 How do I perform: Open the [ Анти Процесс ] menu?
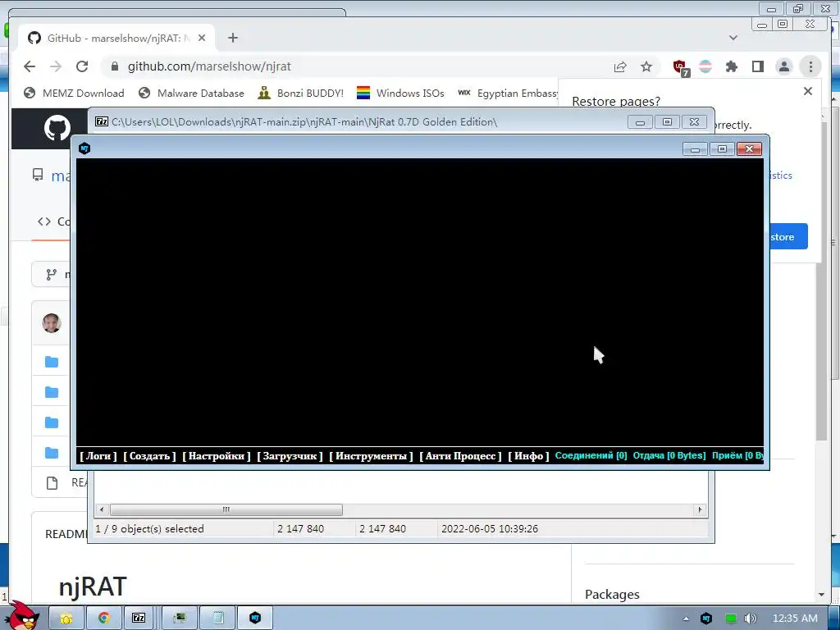point(461,456)
